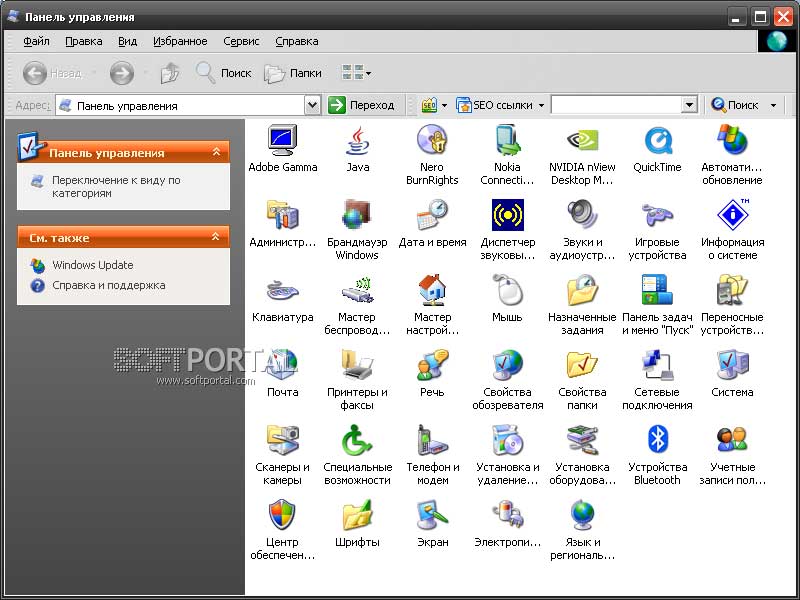Open Мышь settings
800x600 pixels.
tap(507, 299)
